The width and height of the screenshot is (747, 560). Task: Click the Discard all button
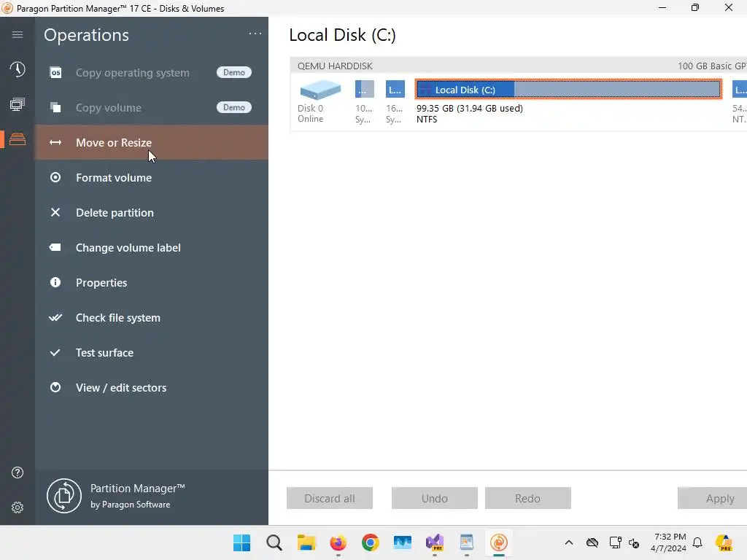pyautogui.click(x=330, y=498)
